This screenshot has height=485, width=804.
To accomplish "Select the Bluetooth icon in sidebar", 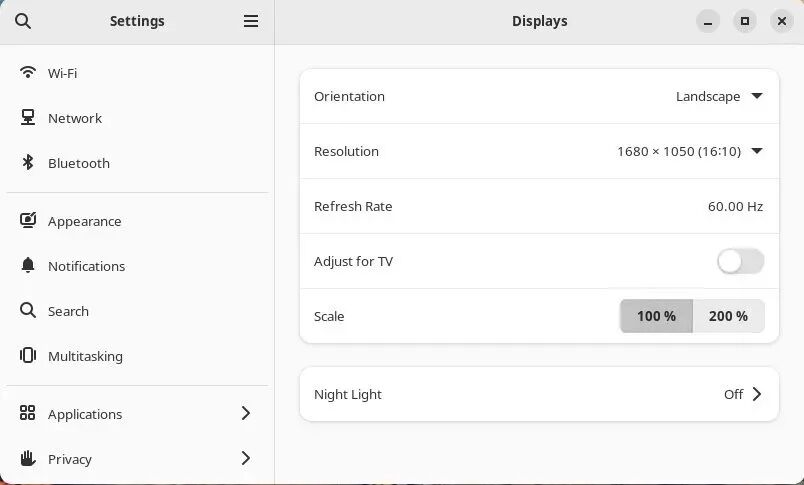I will click(x=28, y=163).
